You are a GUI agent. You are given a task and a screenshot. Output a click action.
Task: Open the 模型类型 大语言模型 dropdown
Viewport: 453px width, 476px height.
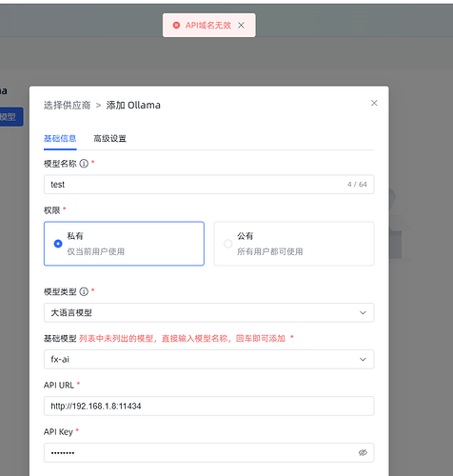[208, 312]
